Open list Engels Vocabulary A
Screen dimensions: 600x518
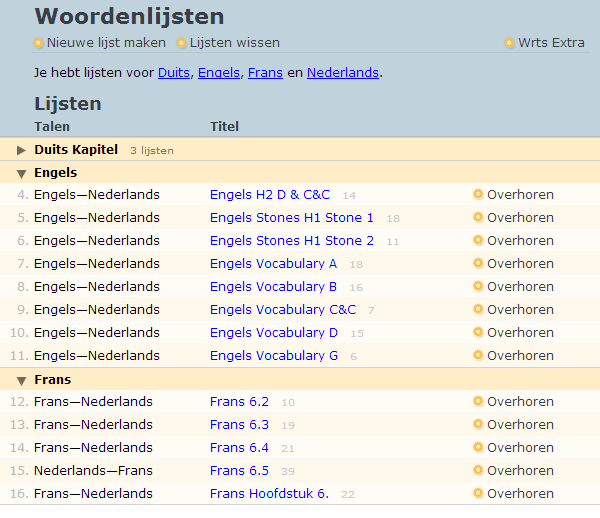(x=273, y=264)
